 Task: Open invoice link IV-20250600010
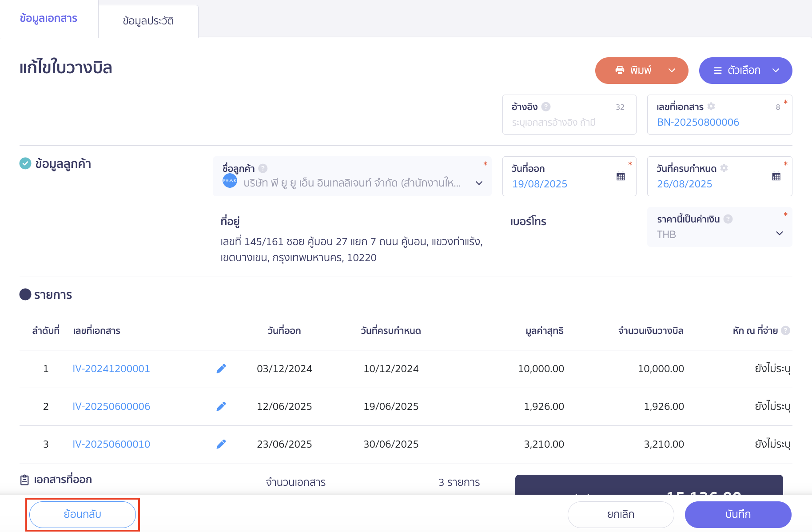pyautogui.click(x=111, y=444)
